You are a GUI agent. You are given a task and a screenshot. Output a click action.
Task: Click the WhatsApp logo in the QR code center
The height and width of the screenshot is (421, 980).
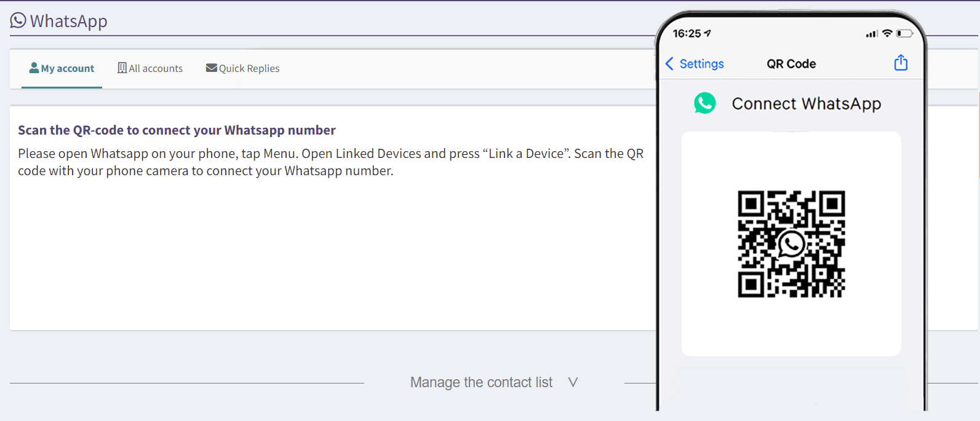coord(791,244)
